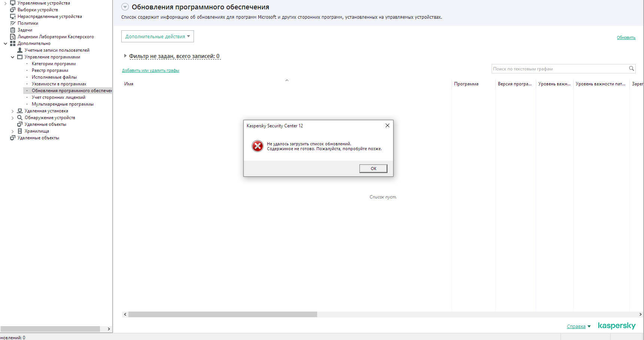The image size is (644, 340).
Task: Select Категории программ
Action: [x=54, y=64]
